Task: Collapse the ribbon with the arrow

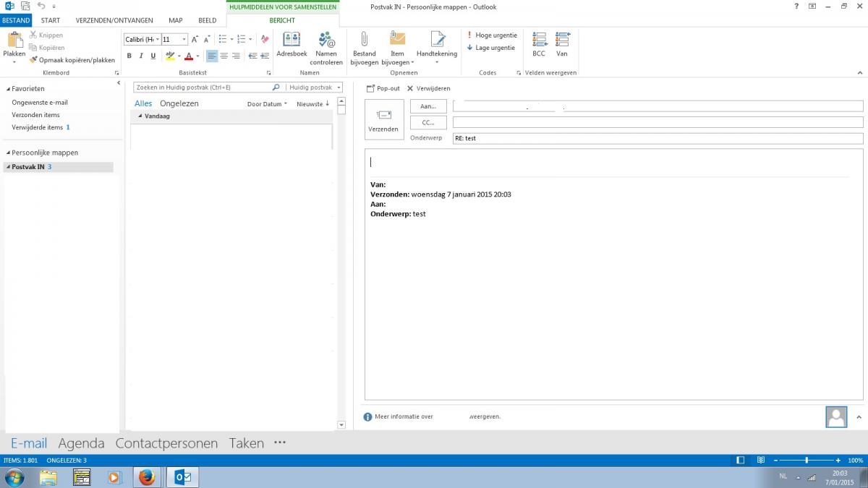Action: (860, 73)
